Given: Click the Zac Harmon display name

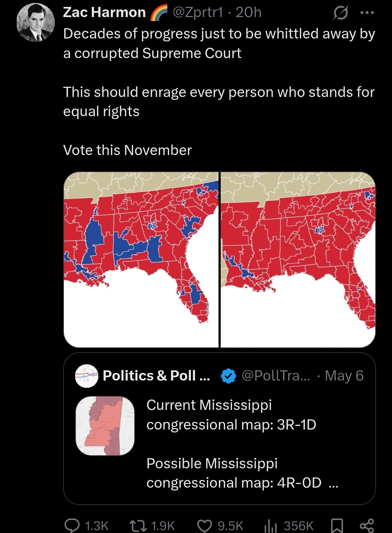Looking at the screenshot, I should point(104,12).
